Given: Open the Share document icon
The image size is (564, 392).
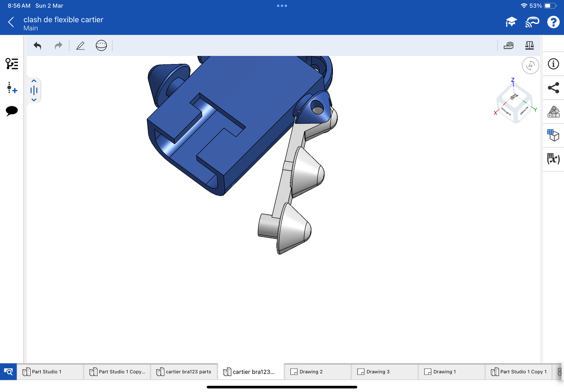Looking at the screenshot, I should pos(553,88).
